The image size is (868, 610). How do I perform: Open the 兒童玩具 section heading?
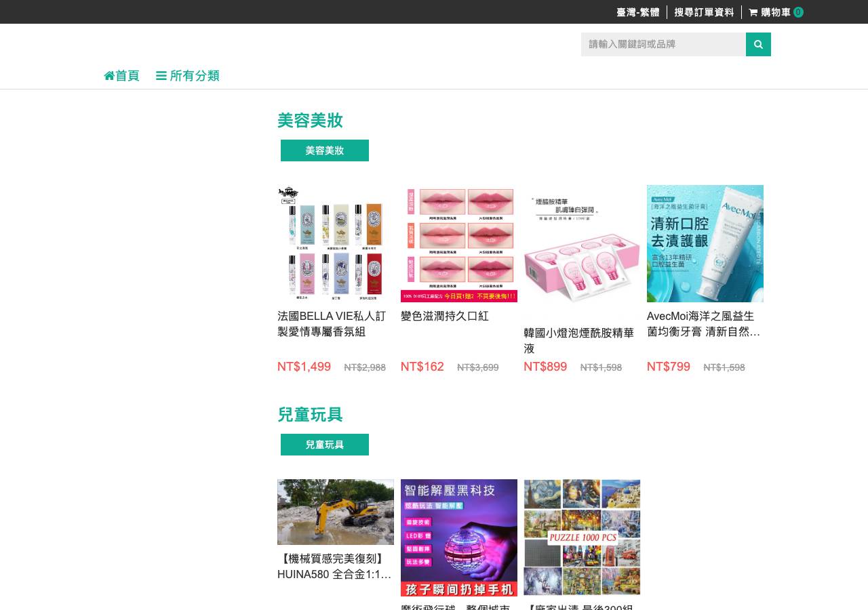tap(310, 415)
